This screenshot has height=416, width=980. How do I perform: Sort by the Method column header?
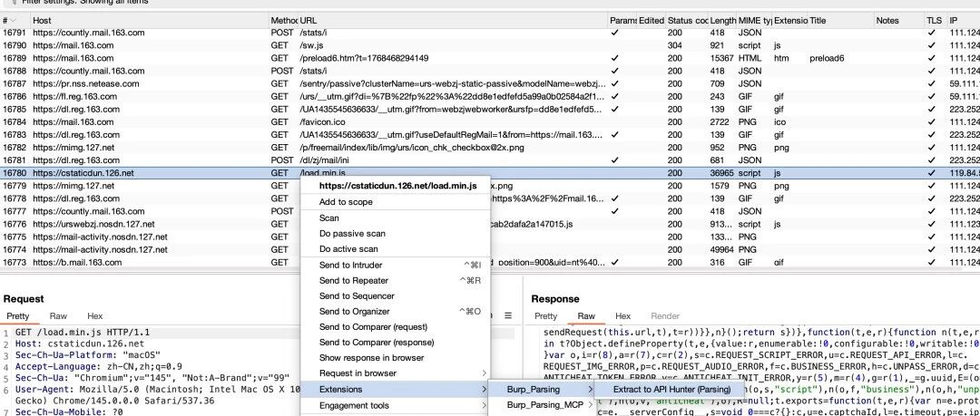(x=284, y=21)
